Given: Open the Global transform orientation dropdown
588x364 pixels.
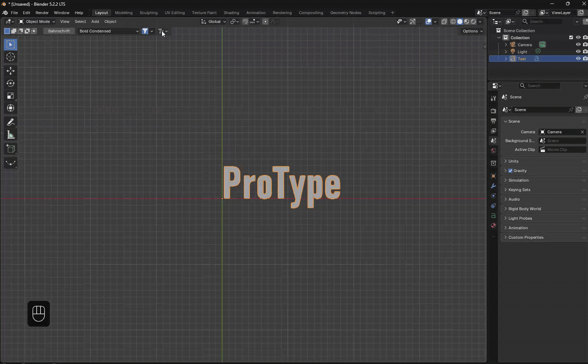Looking at the screenshot, I should [214, 22].
